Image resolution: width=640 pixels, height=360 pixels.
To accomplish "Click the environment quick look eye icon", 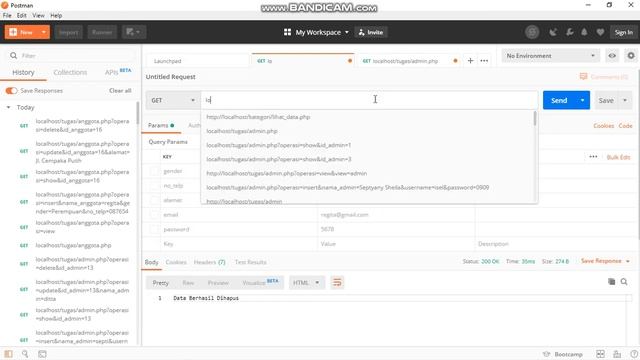I will point(612,56).
